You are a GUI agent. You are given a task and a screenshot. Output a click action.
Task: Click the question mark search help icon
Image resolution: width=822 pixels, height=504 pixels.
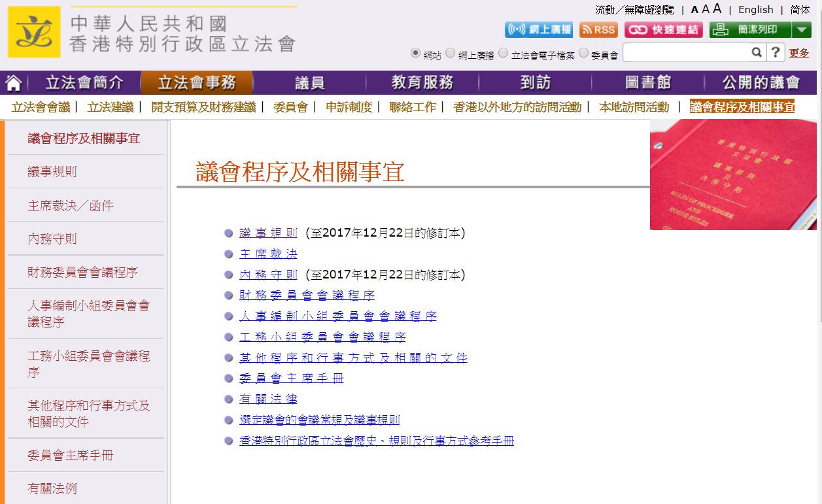tap(776, 53)
